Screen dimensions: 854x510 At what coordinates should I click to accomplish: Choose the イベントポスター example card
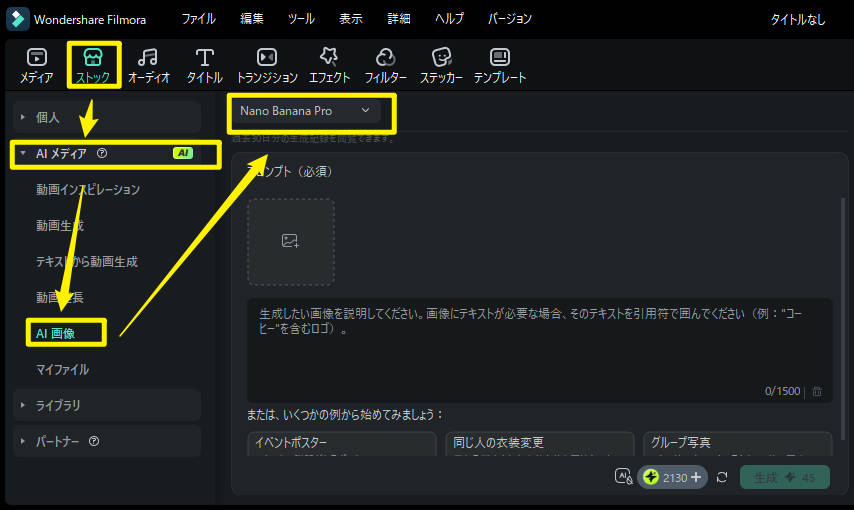[341, 444]
